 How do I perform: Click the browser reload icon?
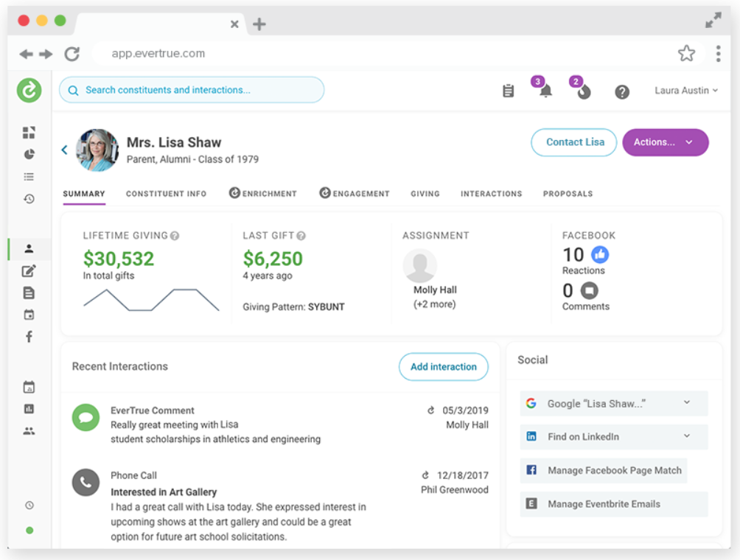(71, 54)
